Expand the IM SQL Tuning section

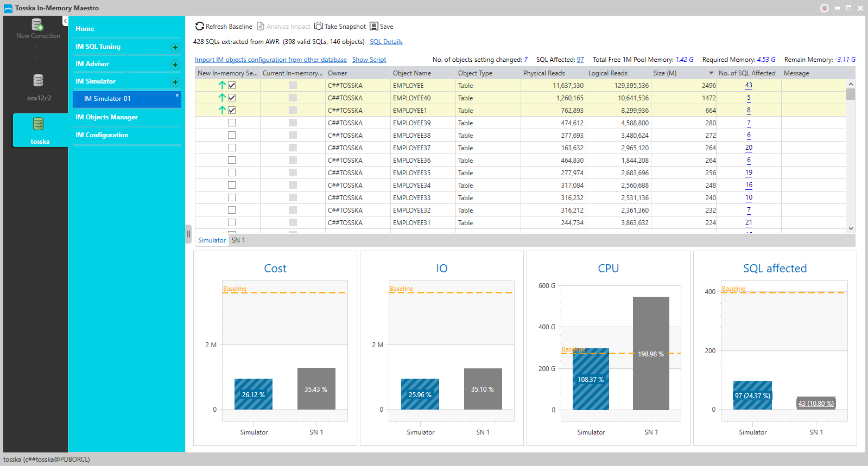point(175,47)
